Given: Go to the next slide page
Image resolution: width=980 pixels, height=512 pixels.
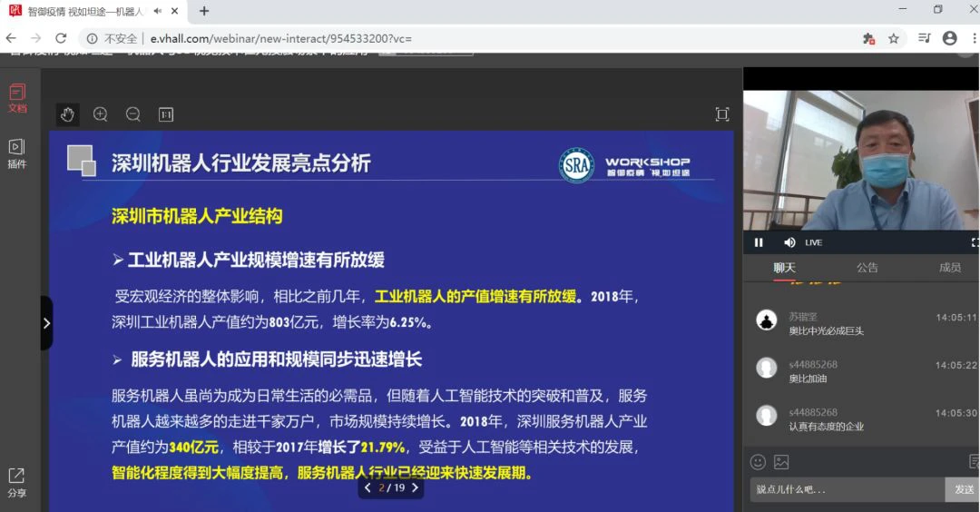Looking at the screenshot, I should [415, 487].
